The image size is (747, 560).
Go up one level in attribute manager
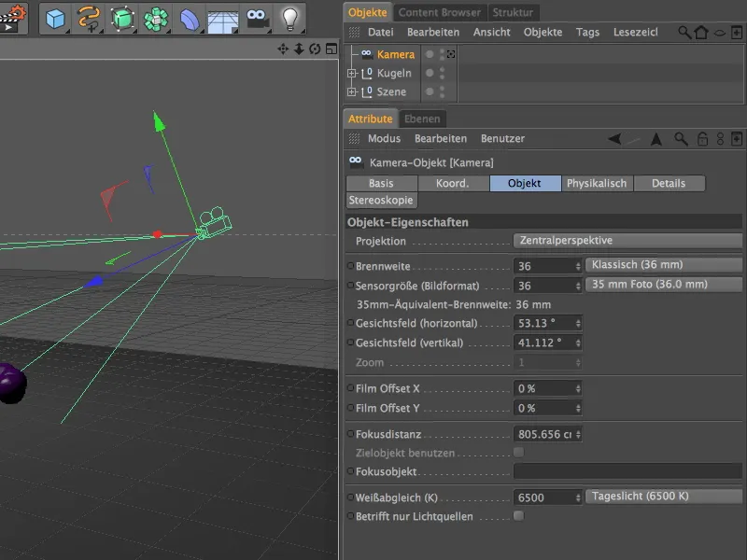pos(656,139)
